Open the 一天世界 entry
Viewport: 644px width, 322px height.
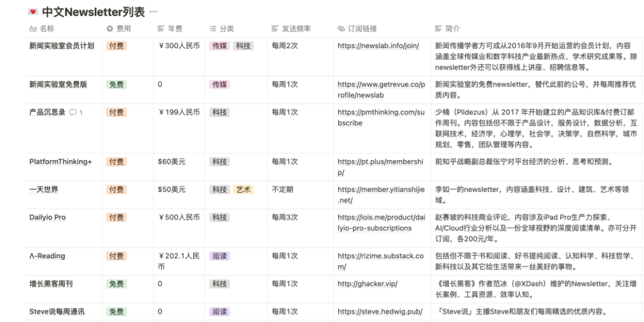[x=44, y=190]
